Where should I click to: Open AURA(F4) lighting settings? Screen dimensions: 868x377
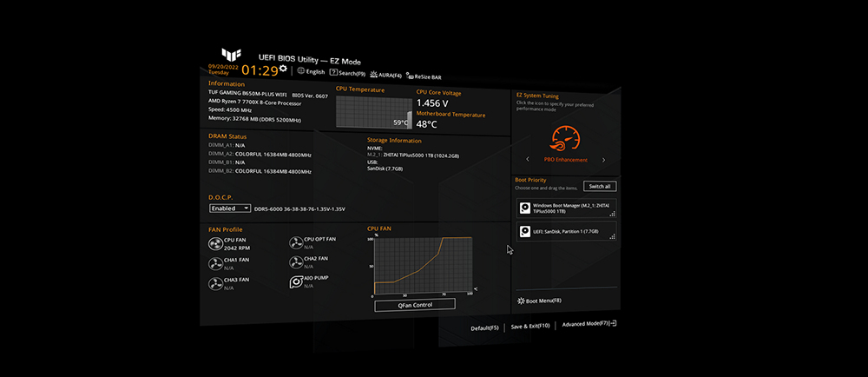pyautogui.click(x=386, y=75)
